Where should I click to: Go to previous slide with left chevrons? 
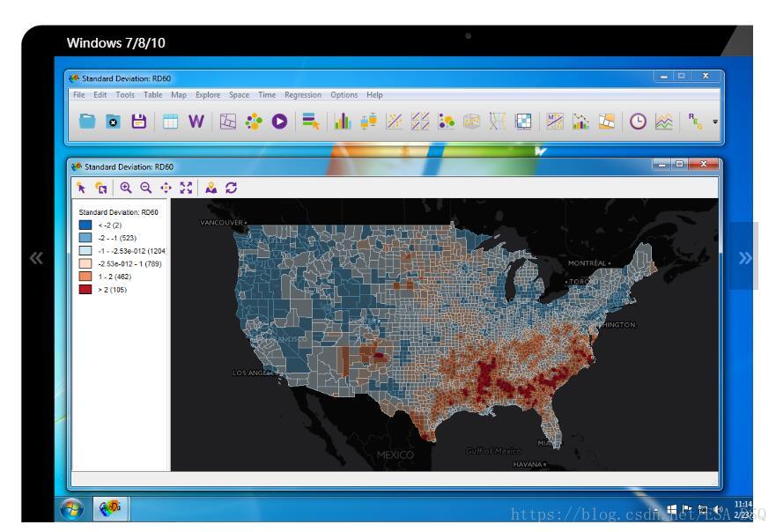36,258
